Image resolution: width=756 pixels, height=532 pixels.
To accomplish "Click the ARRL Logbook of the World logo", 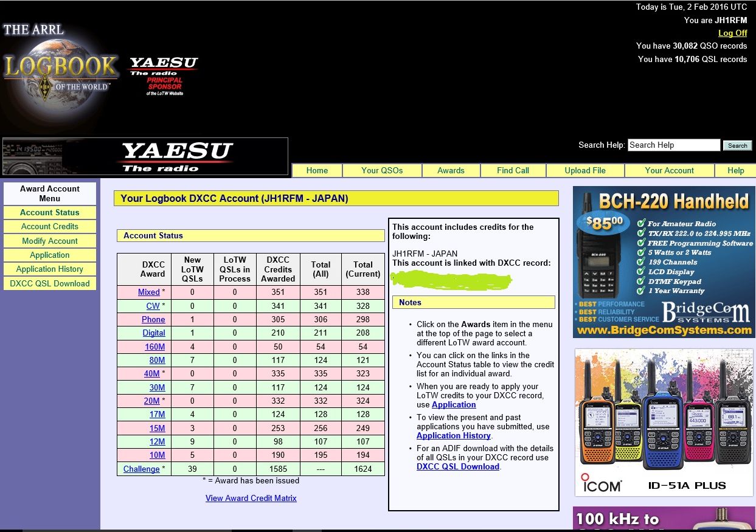I will click(60, 67).
